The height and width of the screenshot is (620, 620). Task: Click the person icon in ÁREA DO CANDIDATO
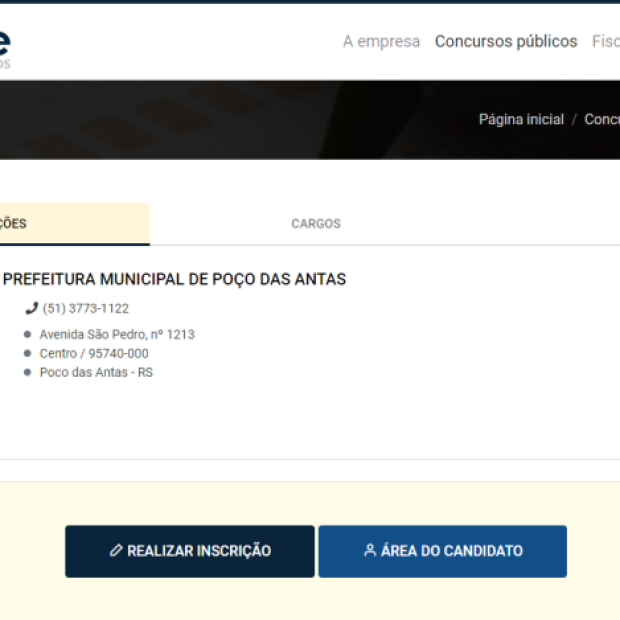tap(370, 550)
